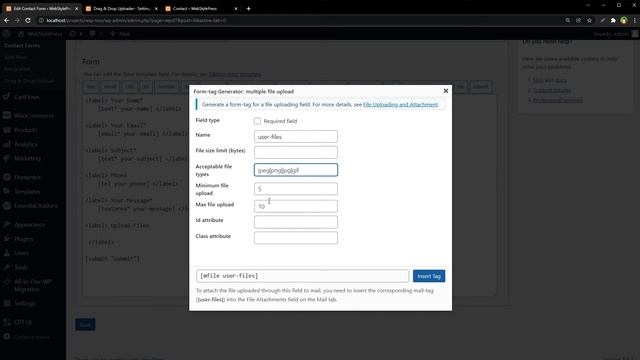Click the Minimum file upload field
640x360 pixels.
[x=296, y=189]
